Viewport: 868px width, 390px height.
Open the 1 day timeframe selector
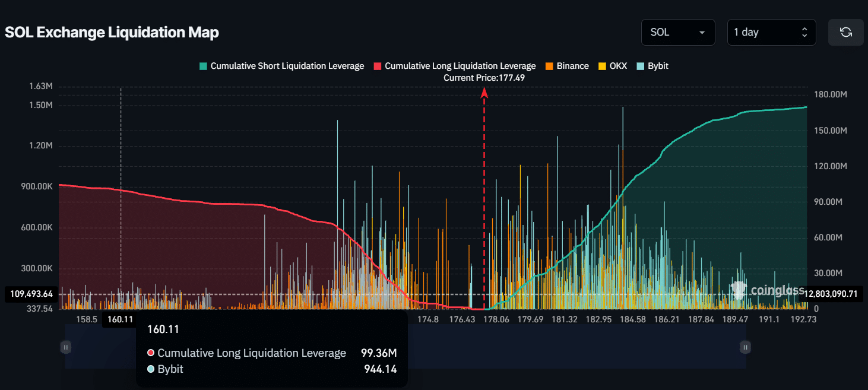coord(771,32)
